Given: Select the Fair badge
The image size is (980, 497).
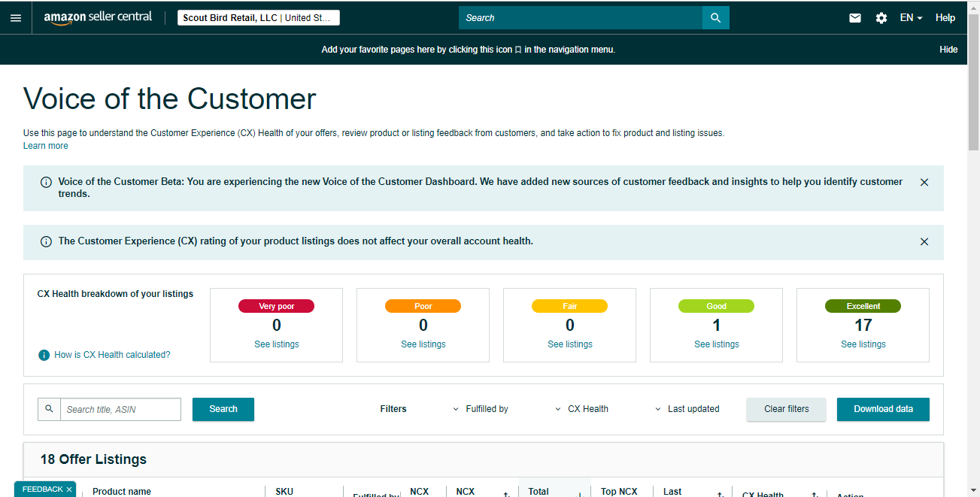Looking at the screenshot, I should point(569,306).
